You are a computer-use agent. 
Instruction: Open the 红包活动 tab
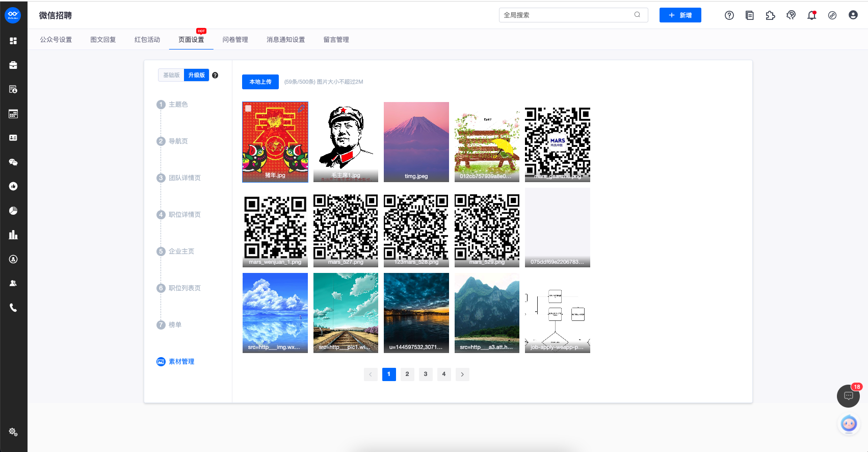coord(147,40)
